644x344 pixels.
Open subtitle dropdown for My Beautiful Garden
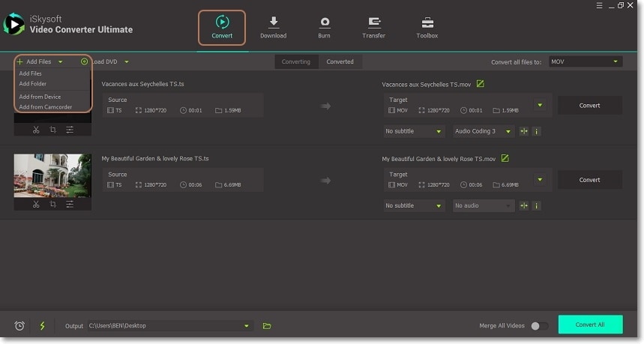(x=414, y=205)
